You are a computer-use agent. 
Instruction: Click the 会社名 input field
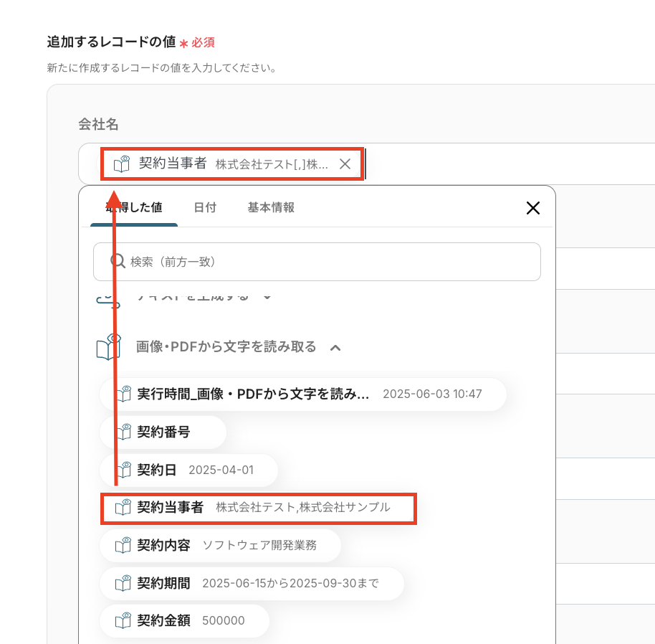[x=502, y=164]
